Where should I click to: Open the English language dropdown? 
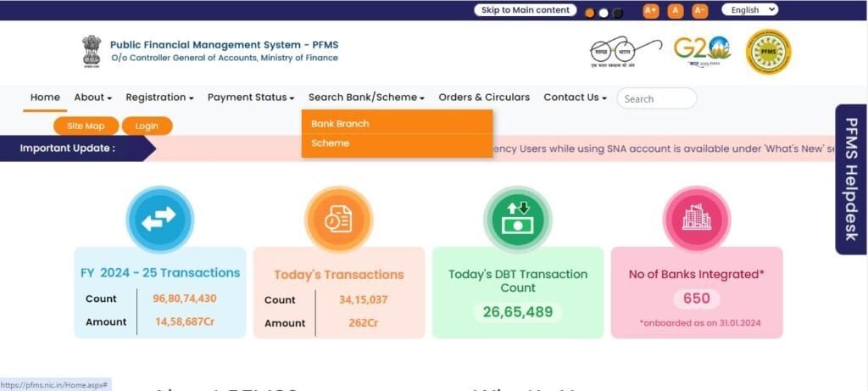[x=749, y=10]
